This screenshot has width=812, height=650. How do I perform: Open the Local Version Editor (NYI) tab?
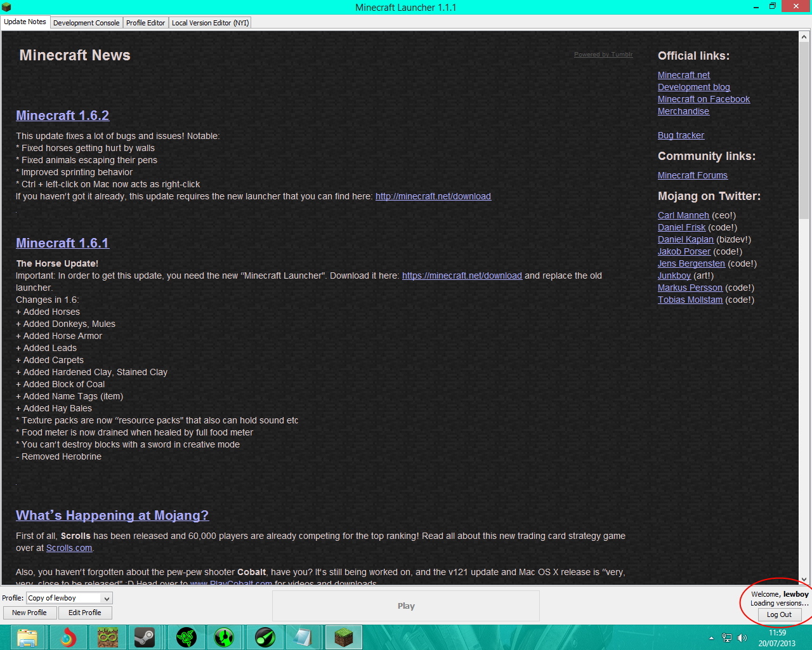(x=210, y=23)
